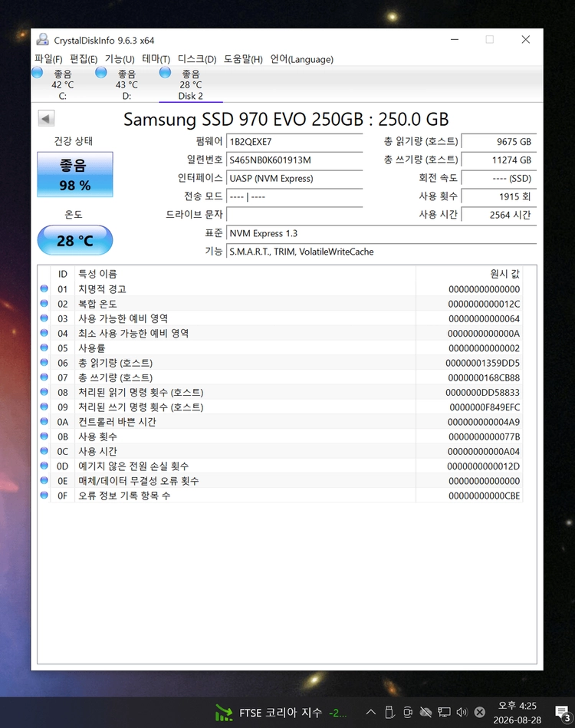Click the power on count value 1915 회

(x=499, y=196)
